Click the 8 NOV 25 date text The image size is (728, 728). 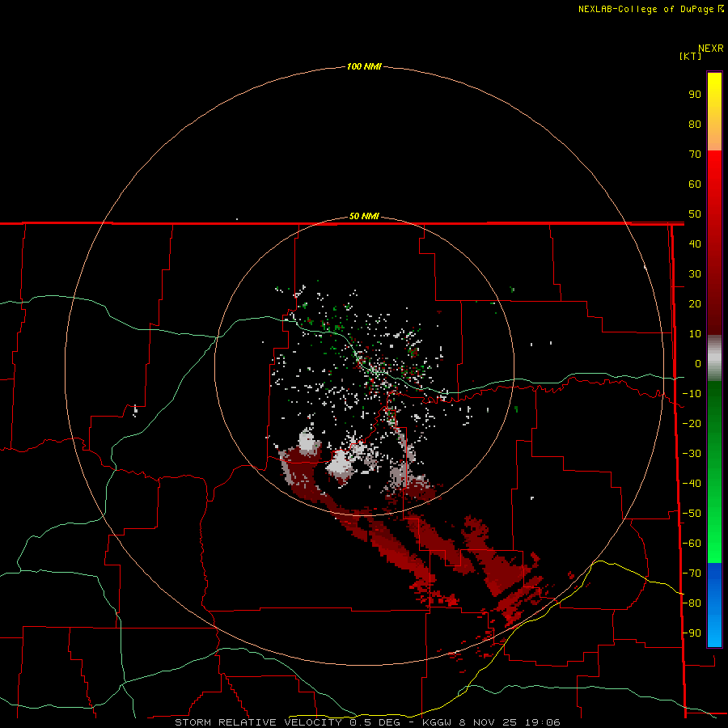(x=488, y=722)
